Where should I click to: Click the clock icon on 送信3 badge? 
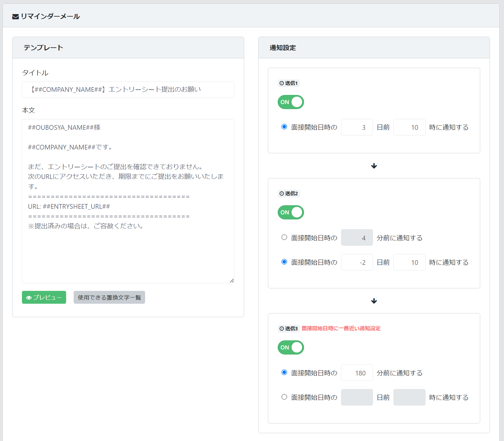click(282, 328)
